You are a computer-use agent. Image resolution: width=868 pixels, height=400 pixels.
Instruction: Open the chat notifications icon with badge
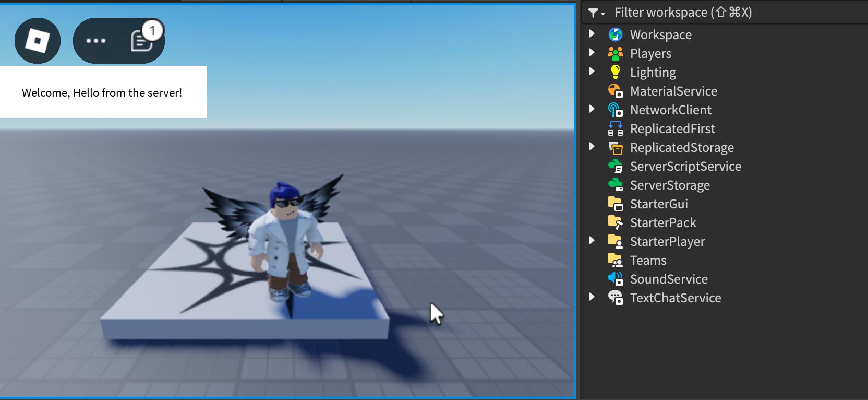coord(142,41)
